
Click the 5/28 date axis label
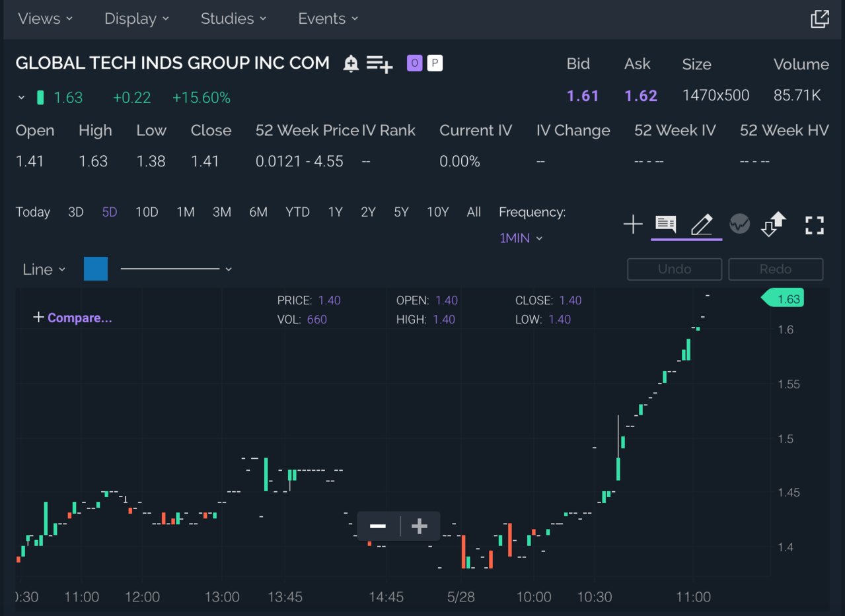pos(460,597)
